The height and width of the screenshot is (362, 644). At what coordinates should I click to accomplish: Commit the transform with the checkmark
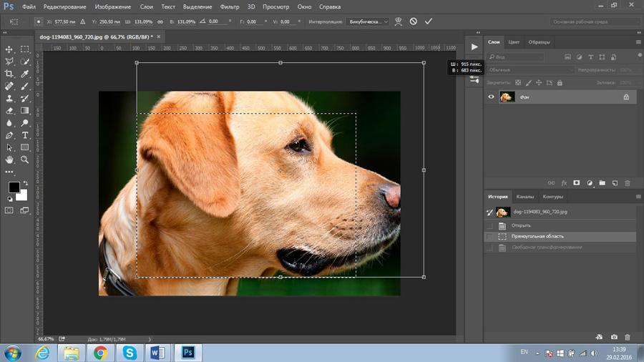(x=429, y=21)
